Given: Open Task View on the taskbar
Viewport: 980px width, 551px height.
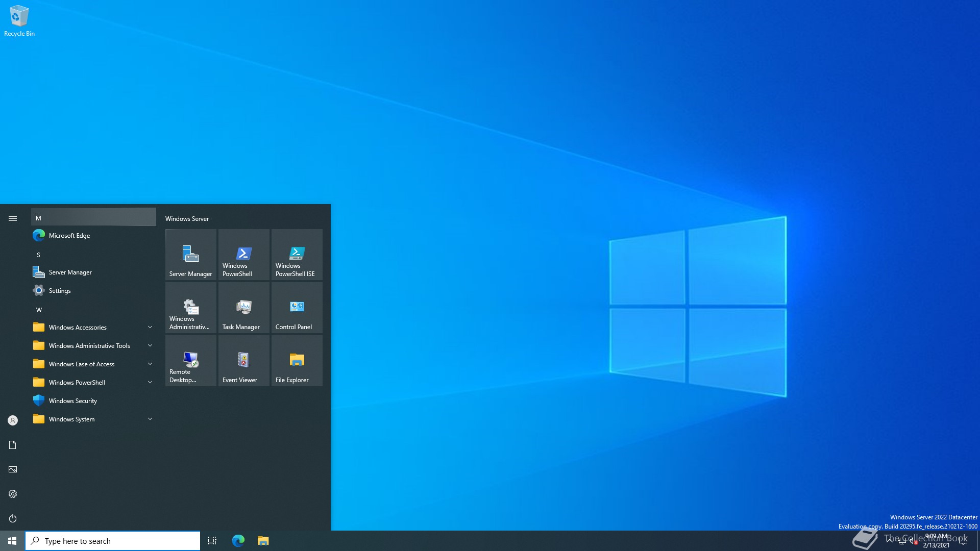Looking at the screenshot, I should (212, 541).
